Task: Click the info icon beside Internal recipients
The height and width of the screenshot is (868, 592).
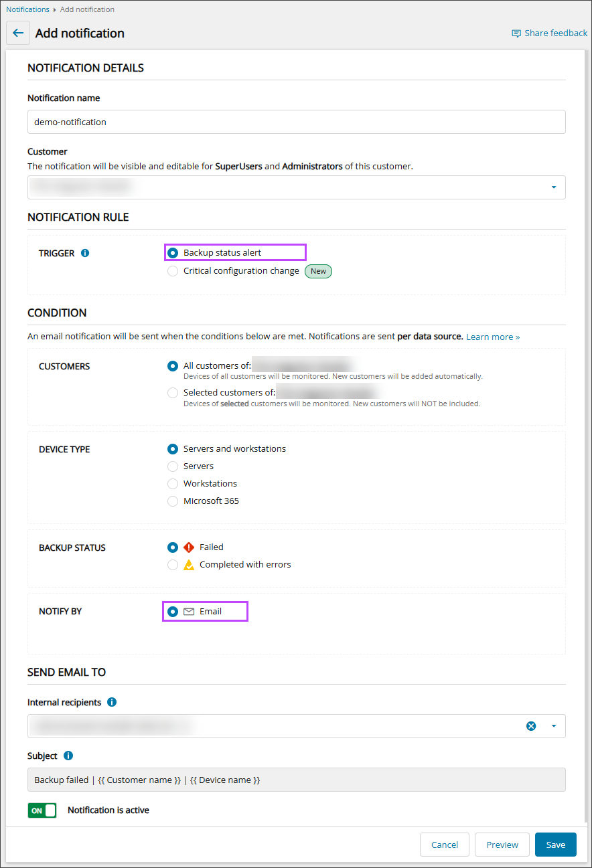Action: pyautogui.click(x=112, y=702)
